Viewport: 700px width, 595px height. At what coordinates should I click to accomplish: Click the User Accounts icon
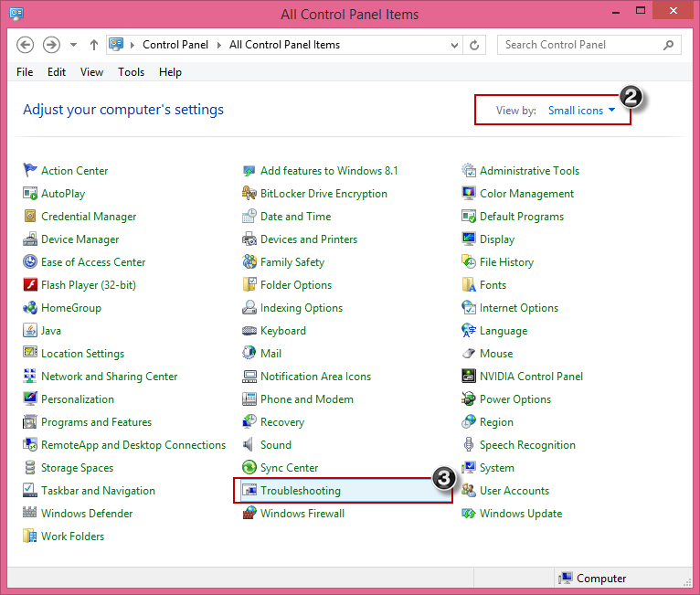468,490
